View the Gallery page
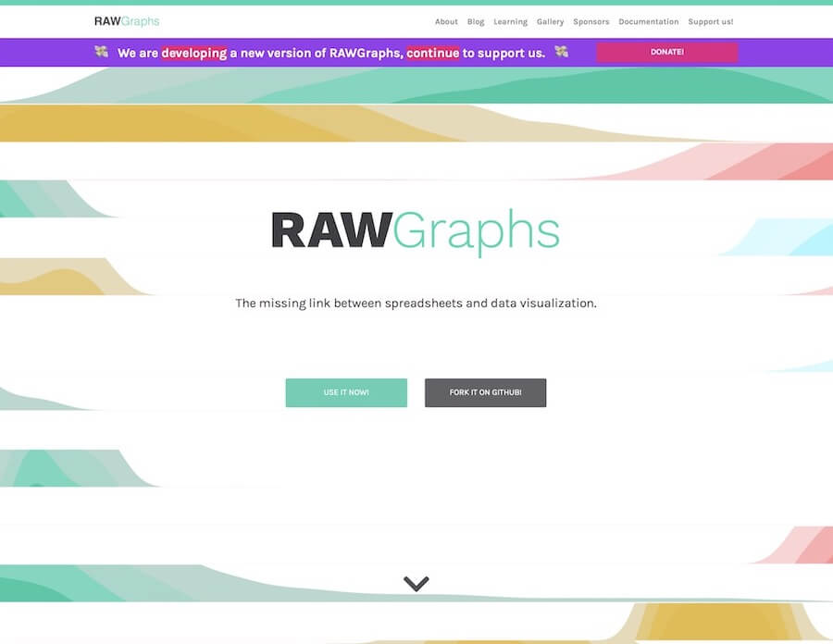Screen dimensions: 833x644 tap(550, 22)
